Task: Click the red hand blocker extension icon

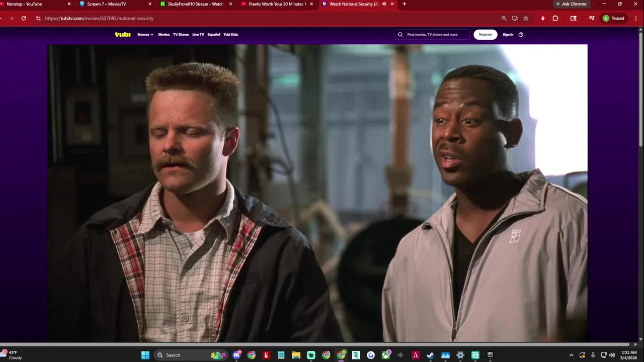Action: [542, 18]
